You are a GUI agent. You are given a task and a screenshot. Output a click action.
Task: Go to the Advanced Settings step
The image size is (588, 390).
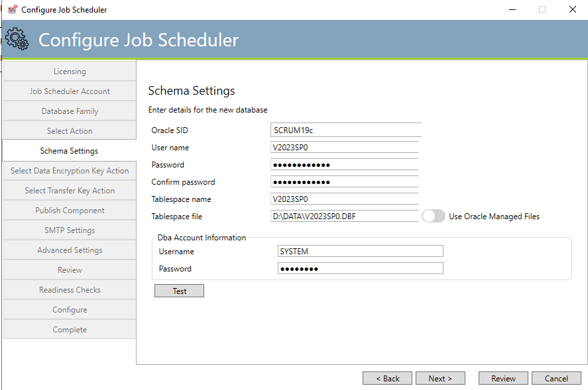point(70,250)
